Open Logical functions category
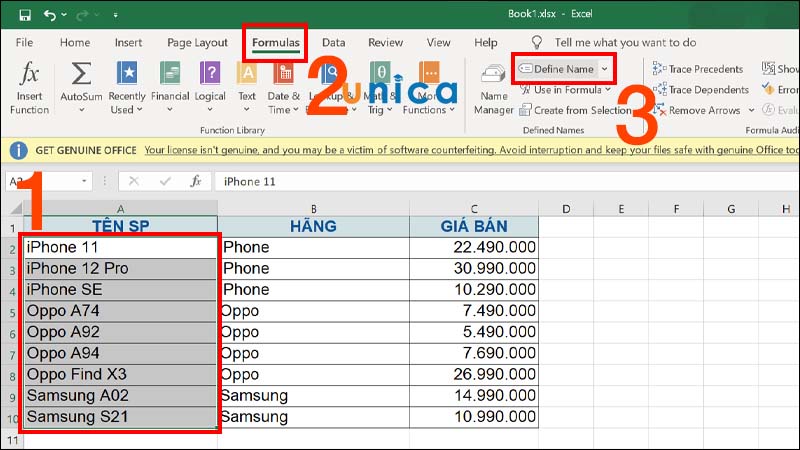800x450 pixels. (x=210, y=88)
